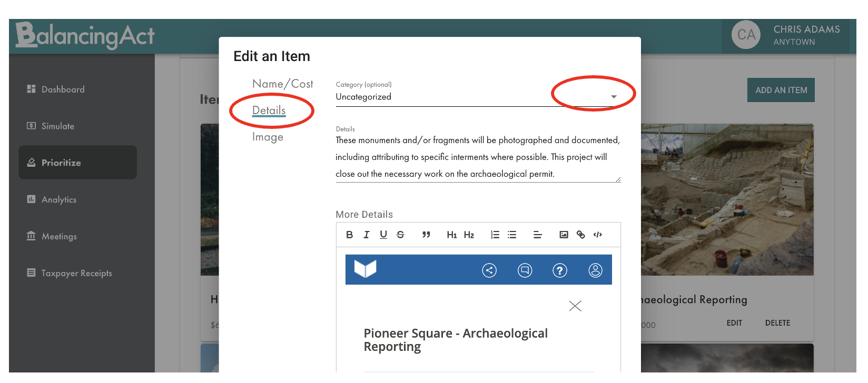Image resolution: width=868 pixels, height=383 pixels.
Task: Click the Prioritize icon in the sidebar
Action: click(31, 163)
